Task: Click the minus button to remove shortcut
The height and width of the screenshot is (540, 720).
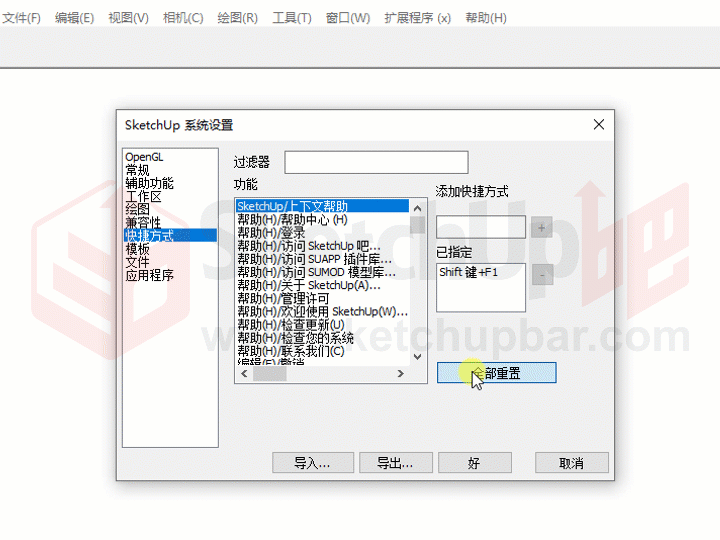Action: [x=542, y=274]
